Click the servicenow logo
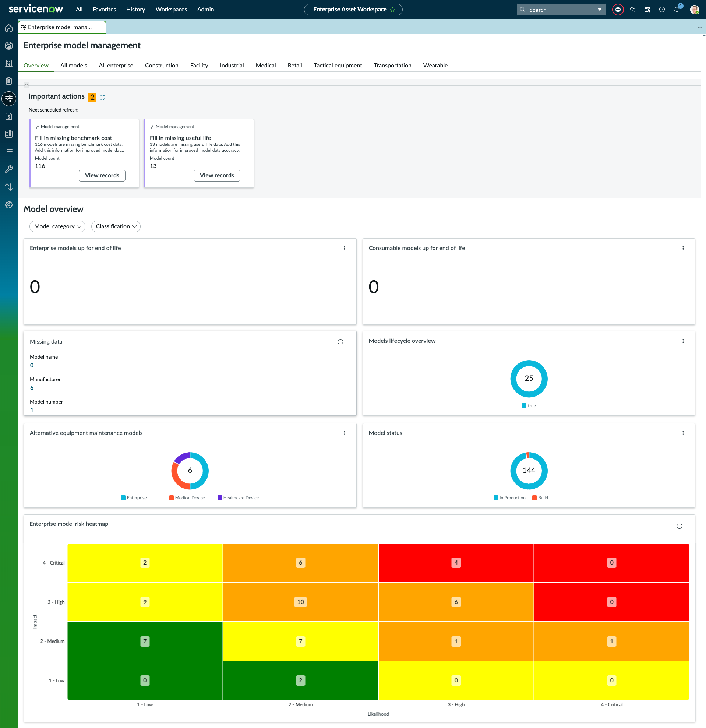 pos(36,9)
